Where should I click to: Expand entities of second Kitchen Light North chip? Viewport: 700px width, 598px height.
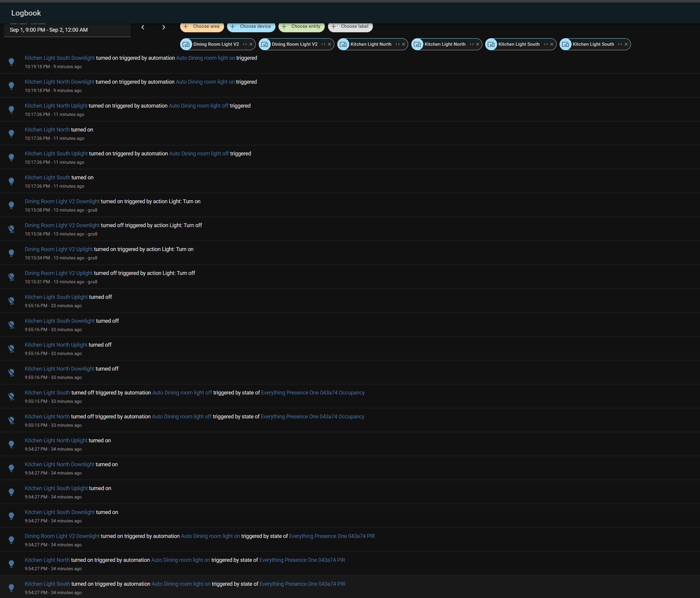click(x=472, y=44)
